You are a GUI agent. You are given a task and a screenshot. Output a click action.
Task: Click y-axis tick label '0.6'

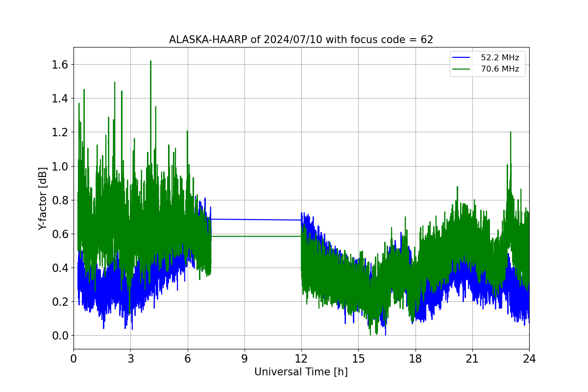click(60, 234)
